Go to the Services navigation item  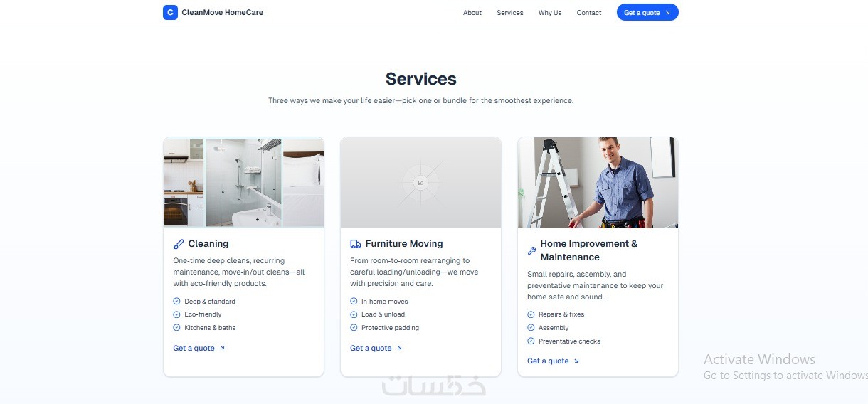(x=510, y=13)
